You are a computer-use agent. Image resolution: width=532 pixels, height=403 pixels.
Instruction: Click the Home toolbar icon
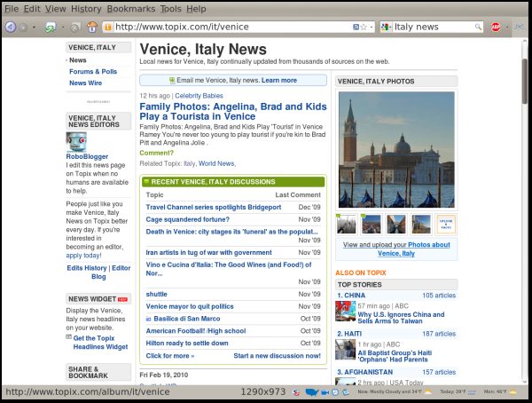(91, 27)
